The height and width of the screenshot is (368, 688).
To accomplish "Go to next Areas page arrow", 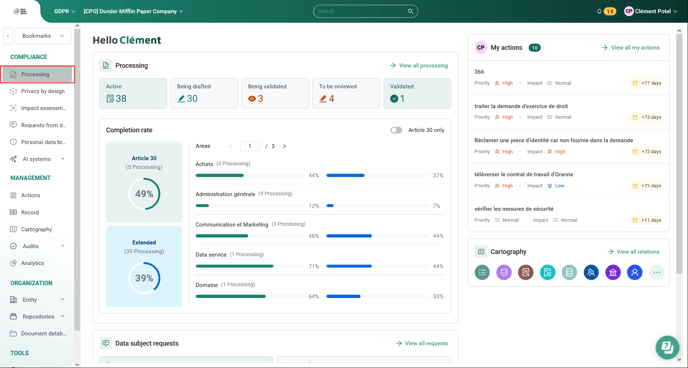I will point(284,146).
